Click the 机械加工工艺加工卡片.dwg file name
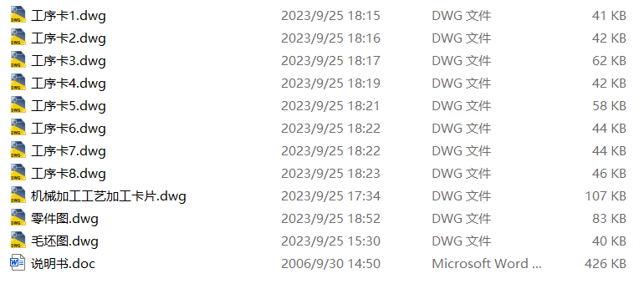This screenshot has height=304, width=644. tap(109, 196)
